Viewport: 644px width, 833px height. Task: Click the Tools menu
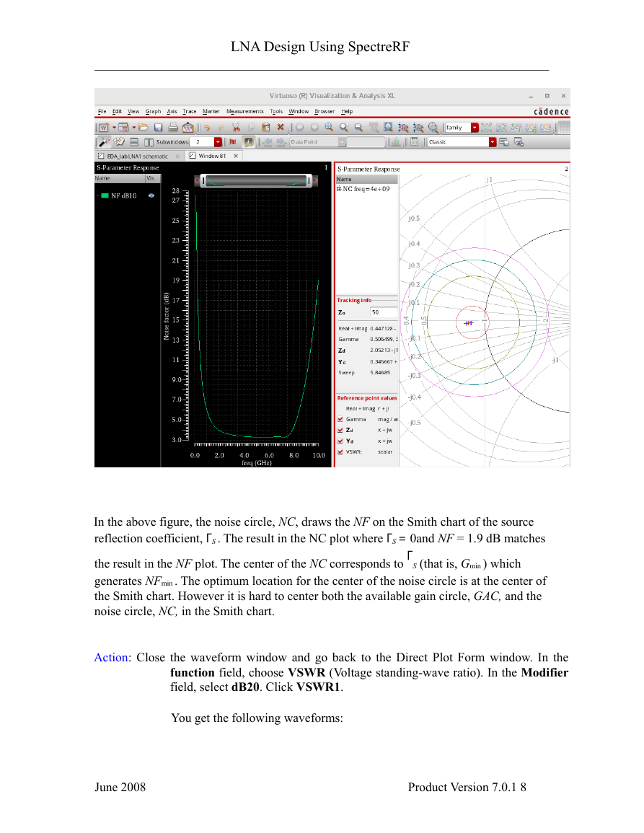276,112
